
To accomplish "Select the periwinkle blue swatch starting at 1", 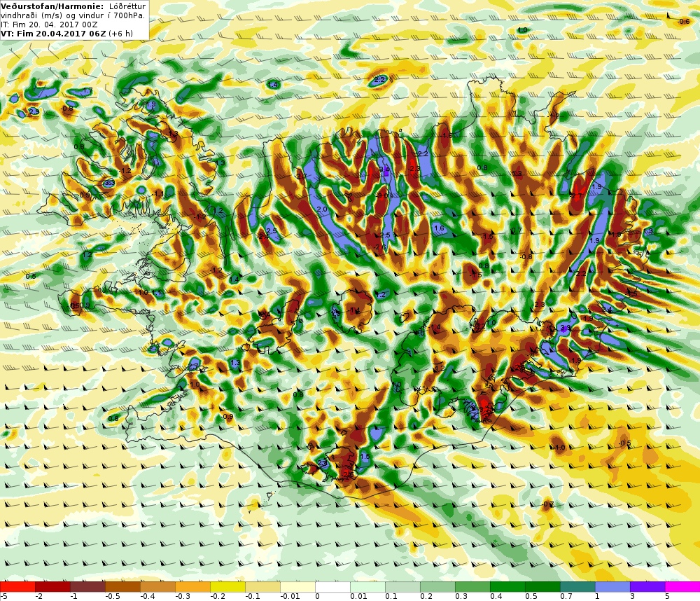I will point(612,587).
